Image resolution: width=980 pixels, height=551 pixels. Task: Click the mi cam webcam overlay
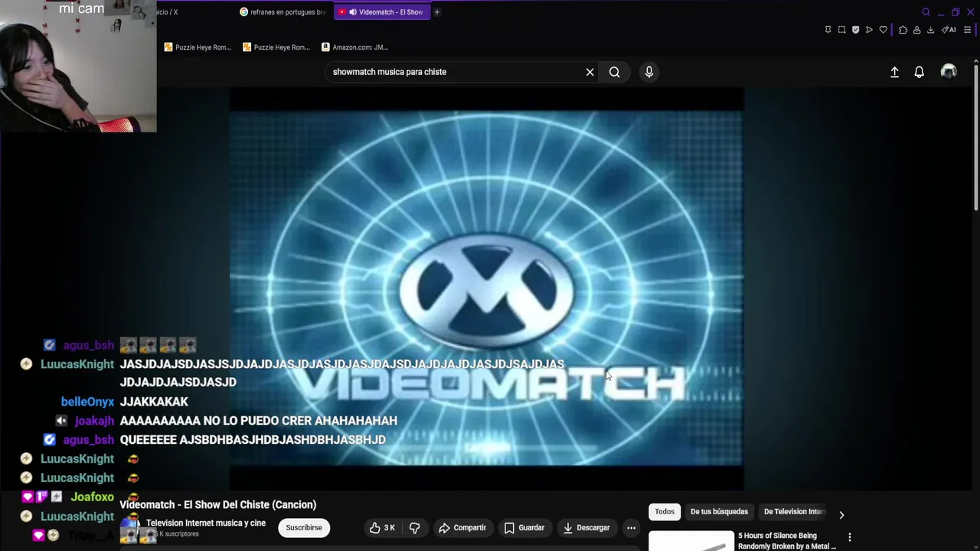click(x=78, y=66)
